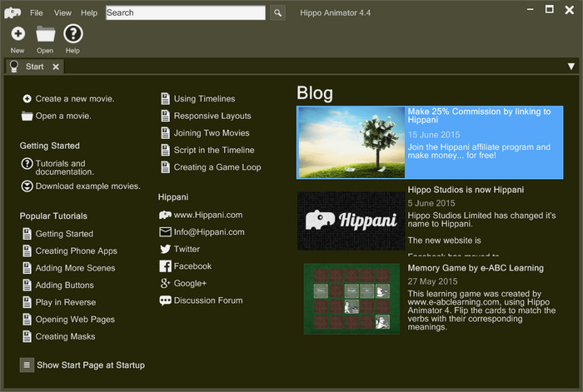This screenshot has height=392, width=583.
Task: Click the 'Popular Tutorials' heading
Action: pyautogui.click(x=53, y=216)
